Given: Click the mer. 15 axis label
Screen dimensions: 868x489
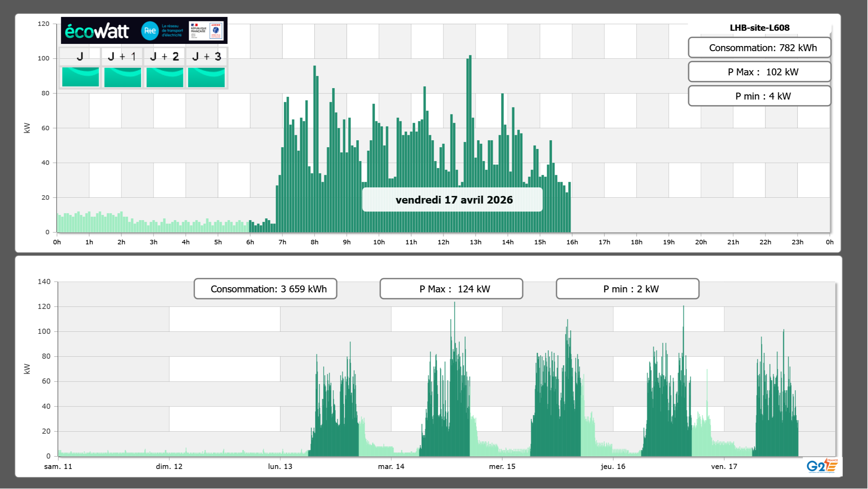Looking at the screenshot, I should 502,467.
